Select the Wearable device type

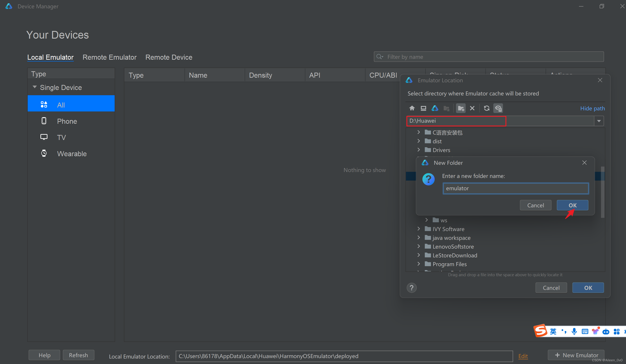[72, 154]
